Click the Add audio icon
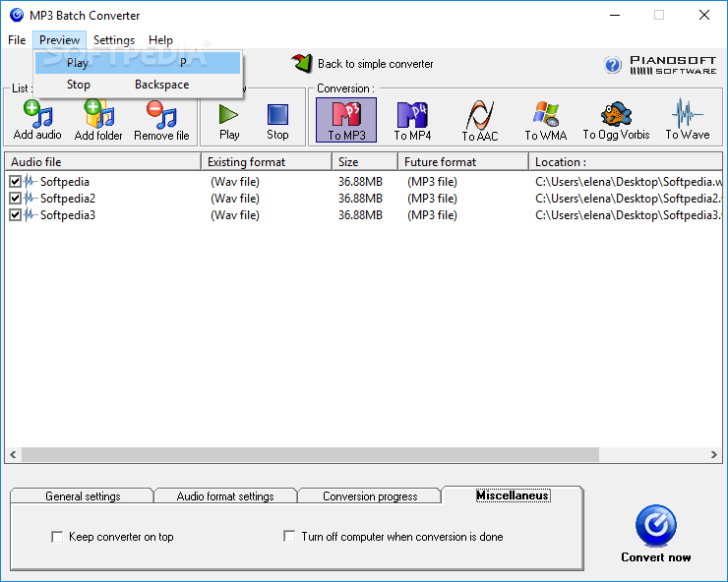Viewport: 728px width, 582px height. click(x=37, y=114)
